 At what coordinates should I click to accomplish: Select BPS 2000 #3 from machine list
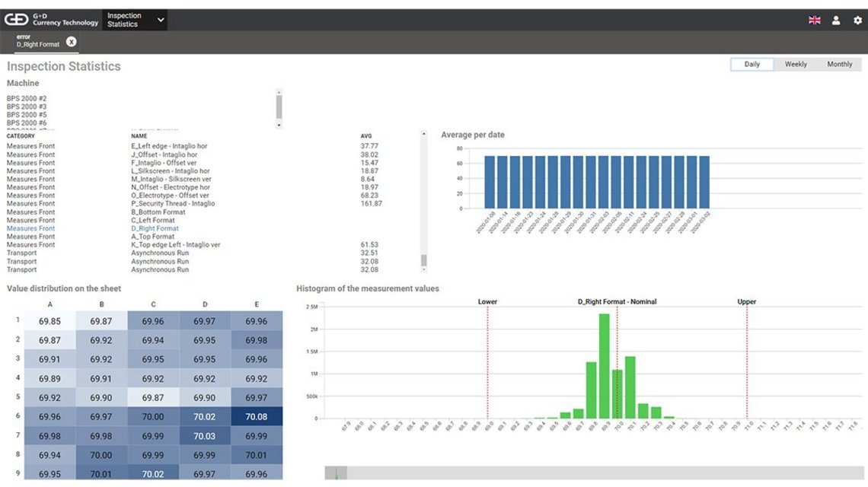[29, 106]
